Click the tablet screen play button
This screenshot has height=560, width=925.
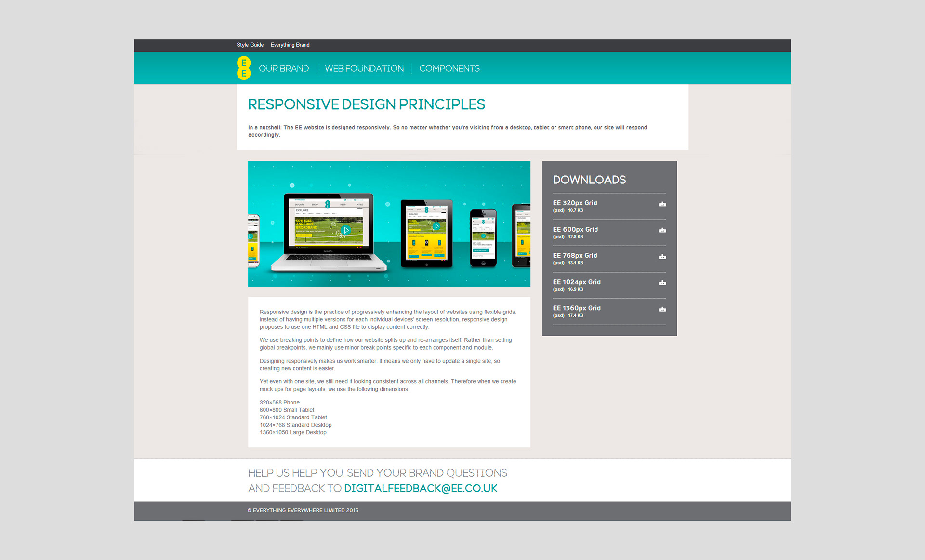[436, 226]
